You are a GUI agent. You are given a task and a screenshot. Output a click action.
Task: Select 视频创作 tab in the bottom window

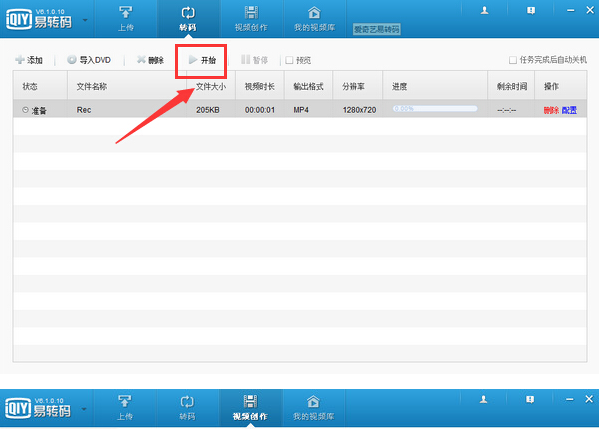(250, 408)
